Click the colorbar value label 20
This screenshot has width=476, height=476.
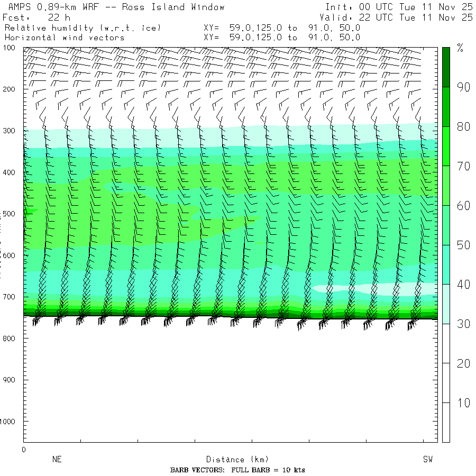[x=463, y=364]
